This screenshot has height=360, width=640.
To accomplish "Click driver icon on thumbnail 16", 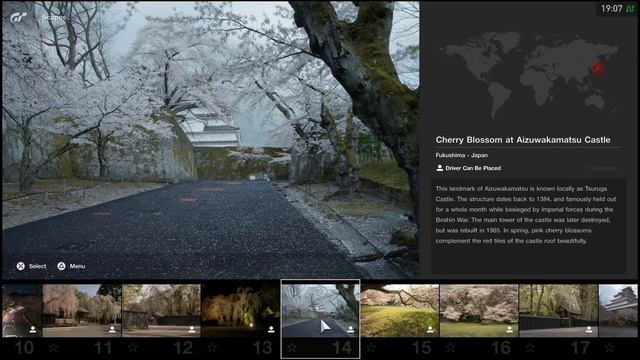I will [x=509, y=329].
